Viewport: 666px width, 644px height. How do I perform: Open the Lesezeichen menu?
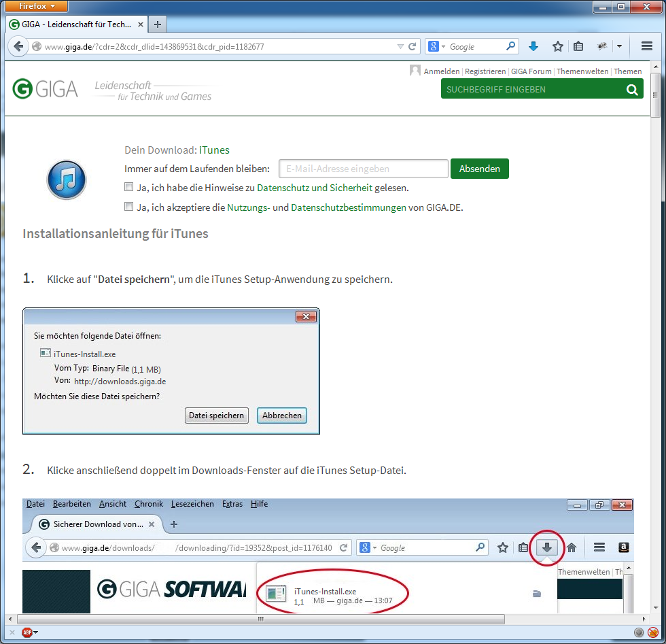click(x=192, y=504)
